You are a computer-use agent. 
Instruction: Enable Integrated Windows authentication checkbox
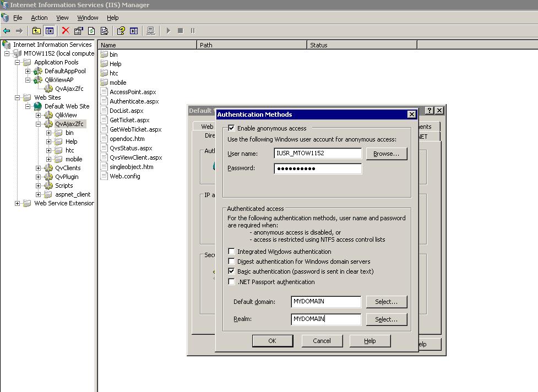point(231,252)
